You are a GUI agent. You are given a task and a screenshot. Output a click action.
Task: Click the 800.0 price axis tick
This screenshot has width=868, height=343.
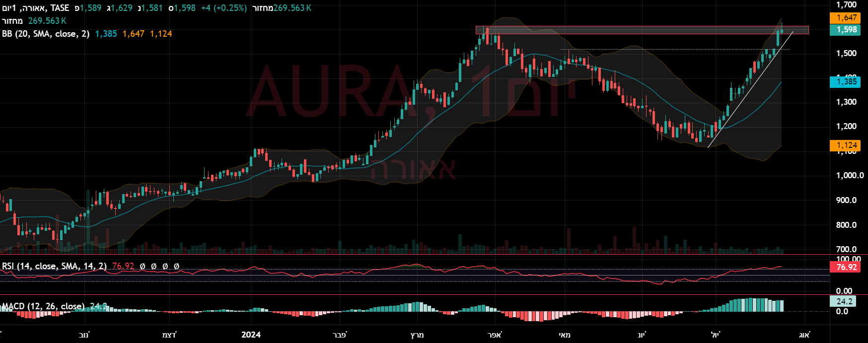(847, 225)
